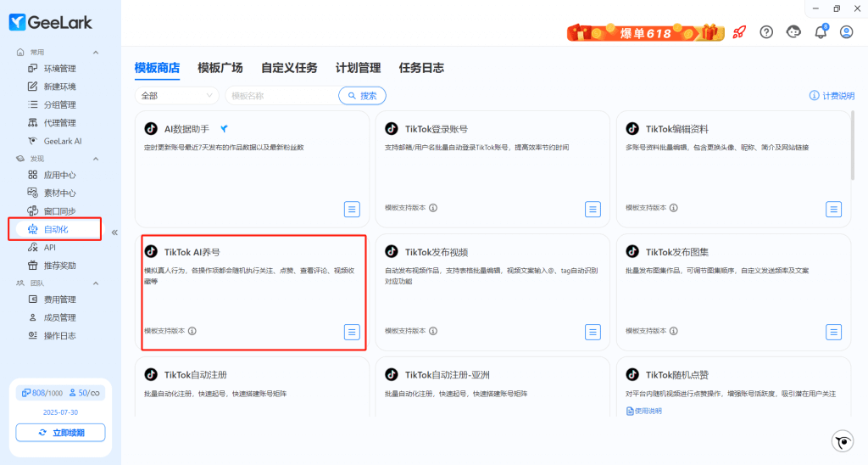Expand the 全部 category dropdown

tap(176, 96)
